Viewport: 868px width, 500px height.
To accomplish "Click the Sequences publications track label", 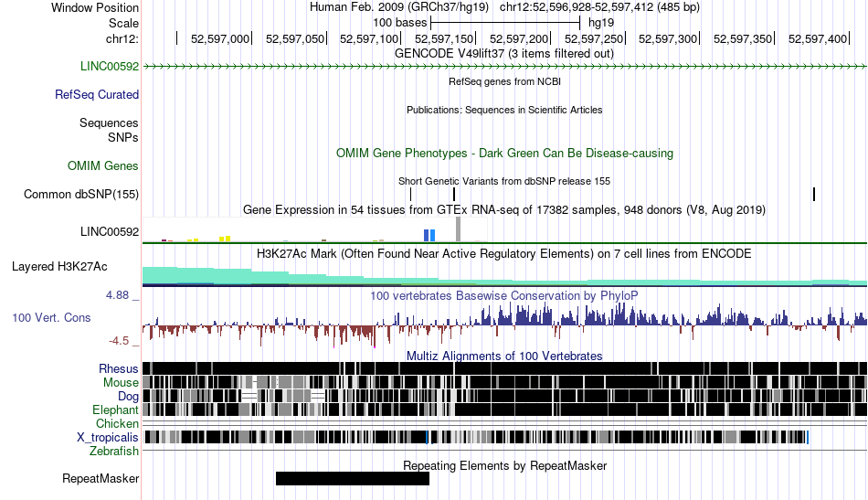I will [x=109, y=122].
